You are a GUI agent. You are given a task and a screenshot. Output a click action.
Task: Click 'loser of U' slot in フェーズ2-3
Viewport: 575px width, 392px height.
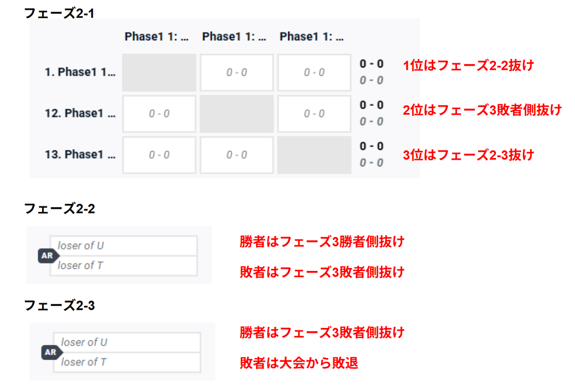point(127,343)
